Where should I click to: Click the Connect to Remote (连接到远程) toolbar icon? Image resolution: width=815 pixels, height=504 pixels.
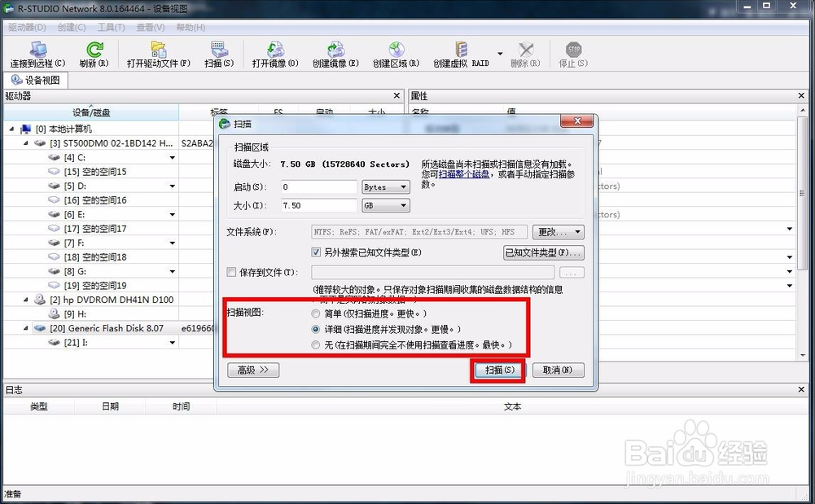[38, 50]
